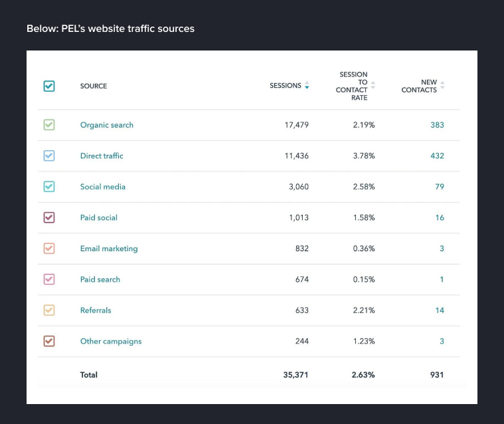This screenshot has height=424, width=504.
Task: Click Session to Contact Rate sort arrows
Action: click(373, 86)
